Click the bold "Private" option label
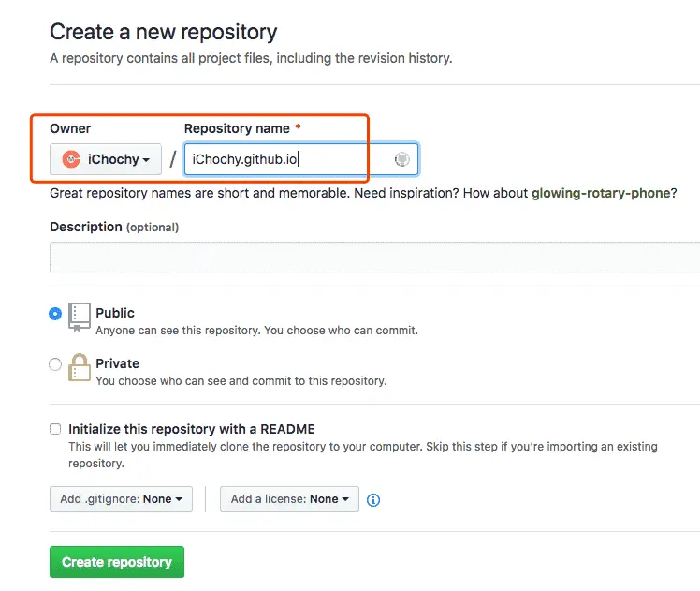This screenshot has height=591, width=700. (x=117, y=363)
